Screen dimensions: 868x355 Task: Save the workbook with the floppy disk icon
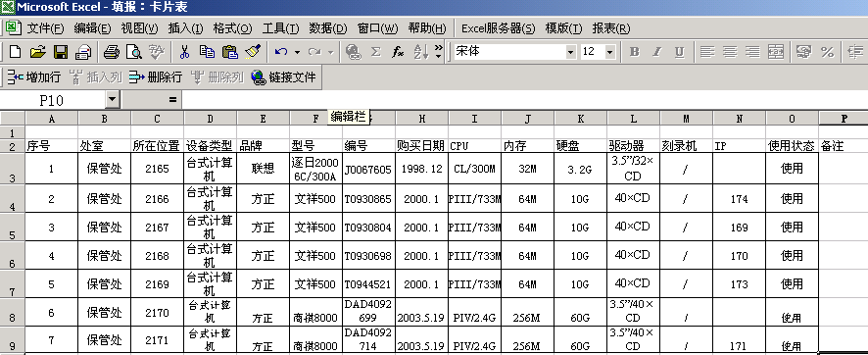pos(61,52)
